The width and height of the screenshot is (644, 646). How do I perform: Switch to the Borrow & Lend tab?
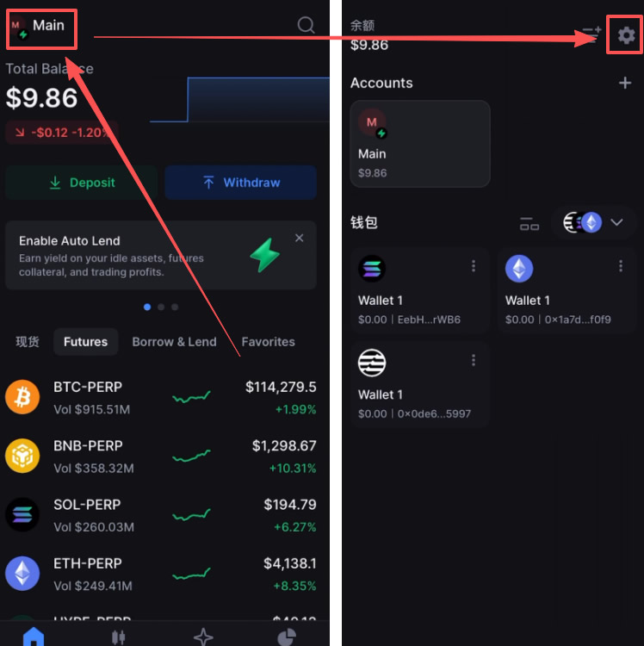[x=174, y=342]
